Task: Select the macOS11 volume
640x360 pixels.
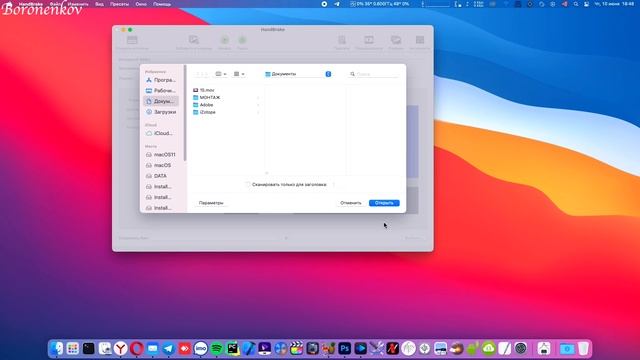Action: pyautogui.click(x=161, y=155)
